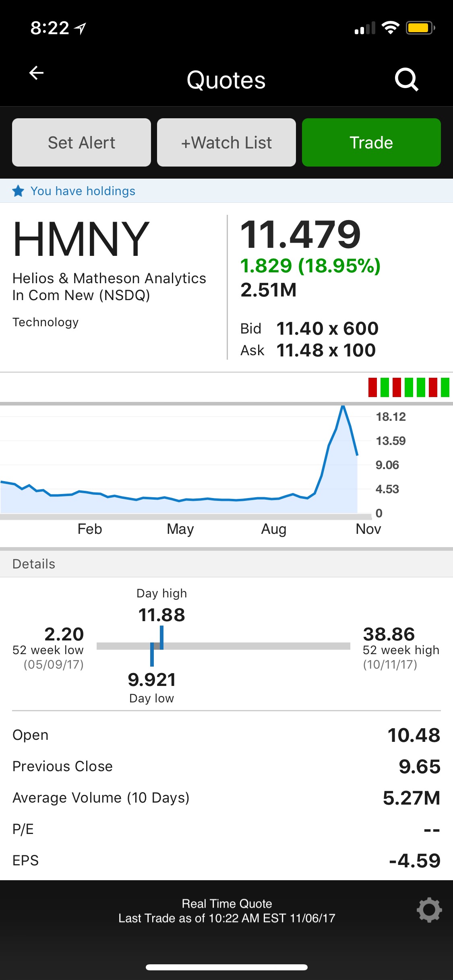
Task: Tap the last price 11.479
Action: [300, 235]
